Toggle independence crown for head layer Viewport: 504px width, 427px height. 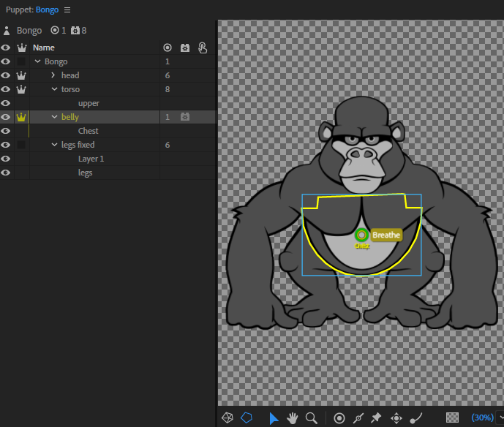pos(21,75)
